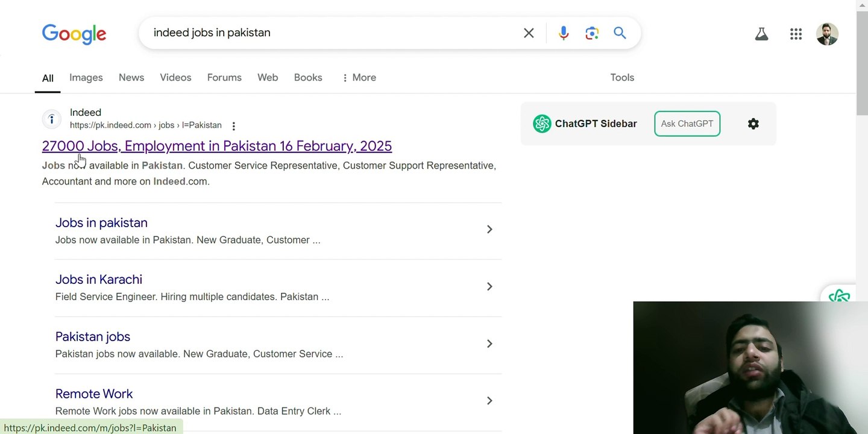Switch to the Videos tab
The image size is (868, 434).
tap(175, 77)
